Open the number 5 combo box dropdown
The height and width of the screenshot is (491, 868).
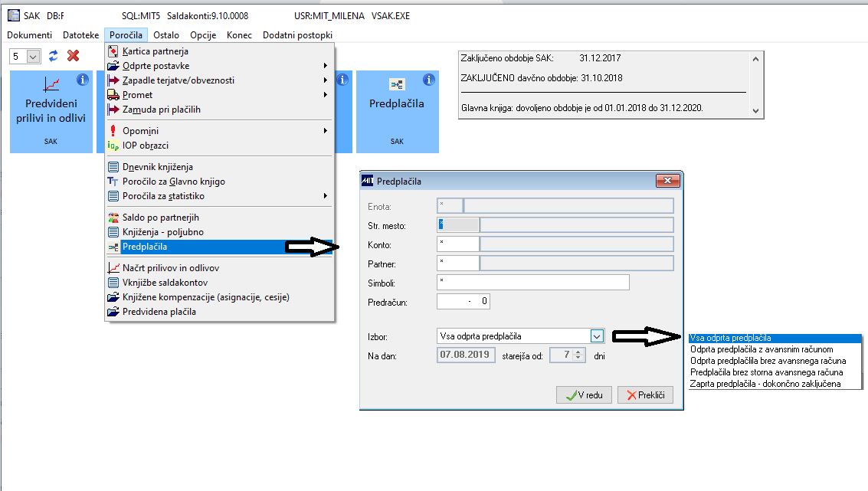pos(33,57)
